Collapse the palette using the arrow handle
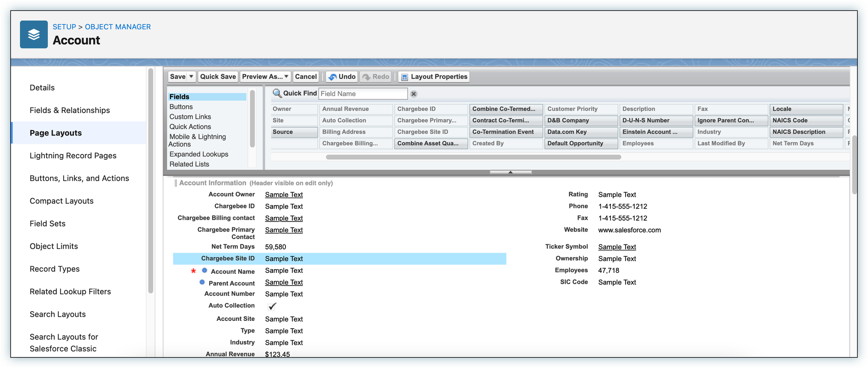Image resolution: width=868 pixels, height=368 pixels. pos(510,172)
